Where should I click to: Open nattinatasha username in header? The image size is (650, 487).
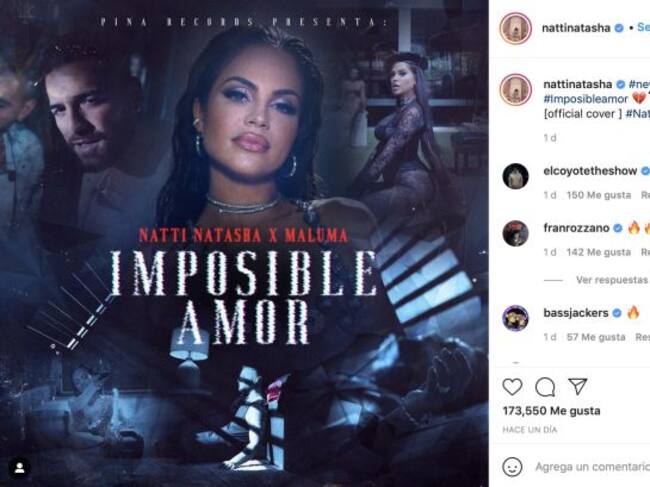click(576, 28)
